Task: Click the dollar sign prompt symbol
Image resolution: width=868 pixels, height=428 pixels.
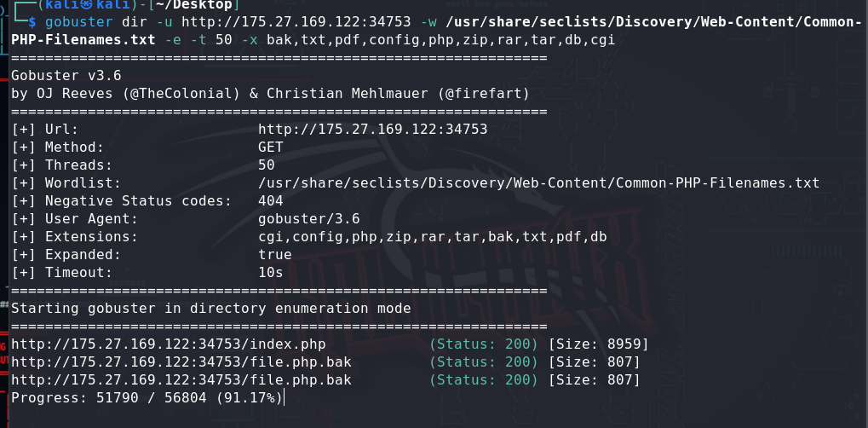Action: point(32,21)
